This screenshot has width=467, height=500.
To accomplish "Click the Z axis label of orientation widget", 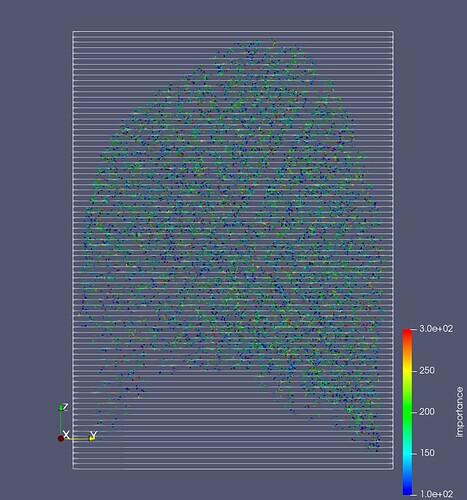I will click(65, 407).
